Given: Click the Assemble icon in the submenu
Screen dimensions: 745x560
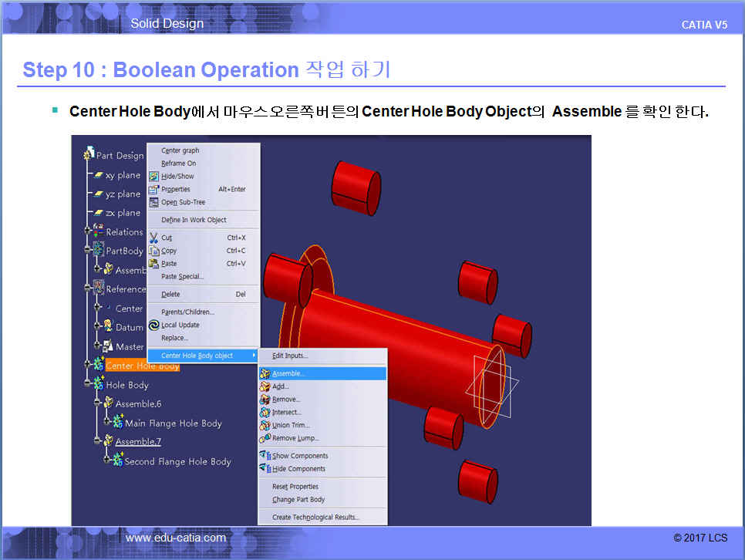Looking at the screenshot, I should tap(265, 373).
